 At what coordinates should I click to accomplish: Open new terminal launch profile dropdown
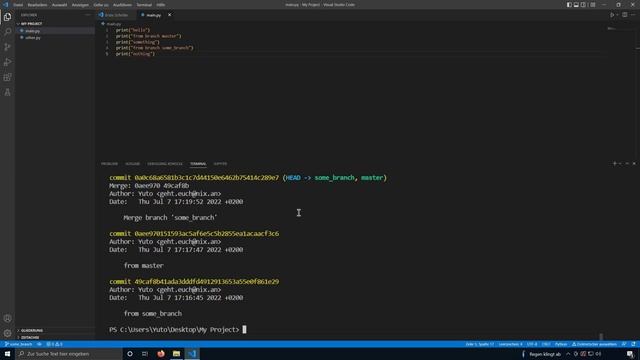[x=620, y=164]
